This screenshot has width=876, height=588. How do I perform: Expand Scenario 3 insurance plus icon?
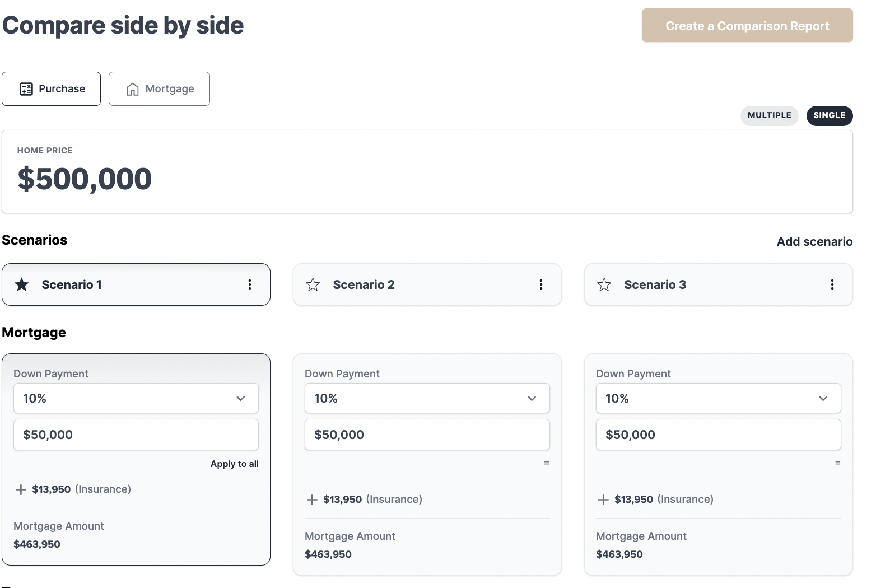[x=603, y=500]
